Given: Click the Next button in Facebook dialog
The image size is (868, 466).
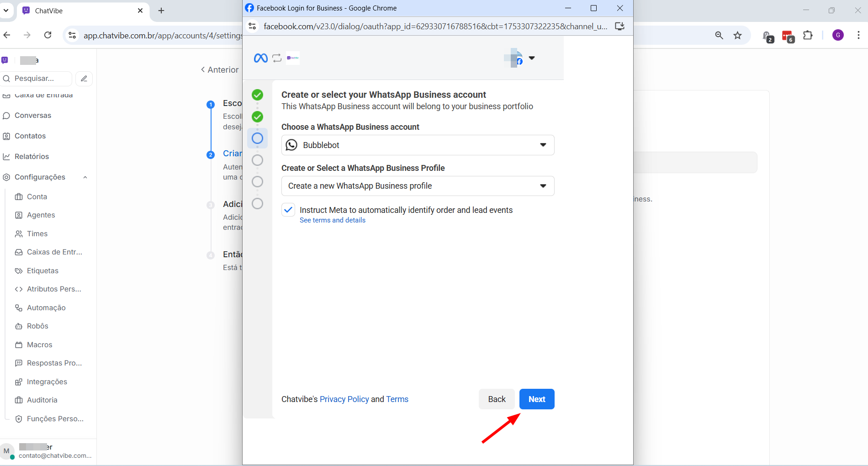Looking at the screenshot, I should point(537,399).
